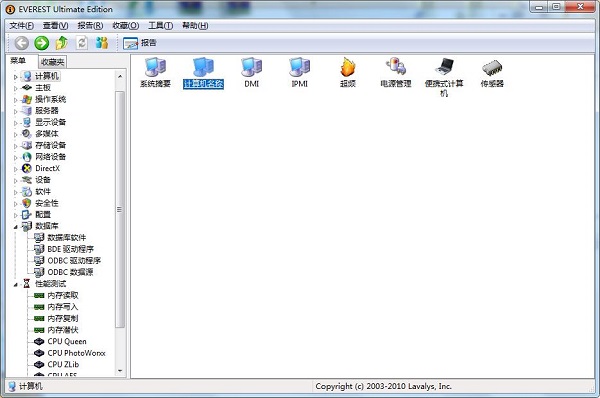The image size is (600, 398).
Task: Collapse the 数据库 tree node
Action: pos(16,227)
